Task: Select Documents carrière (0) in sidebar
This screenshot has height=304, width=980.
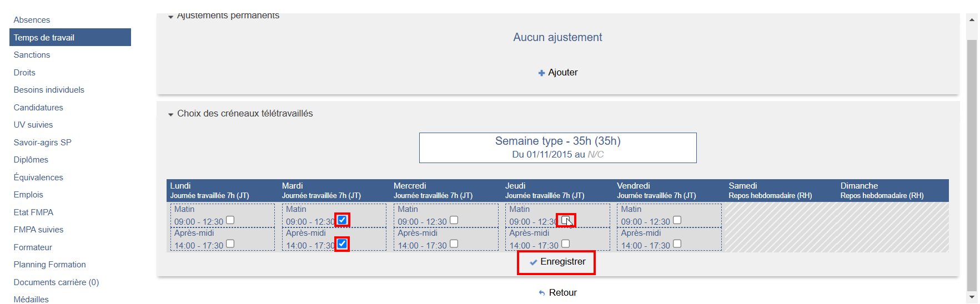Action: (x=56, y=282)
